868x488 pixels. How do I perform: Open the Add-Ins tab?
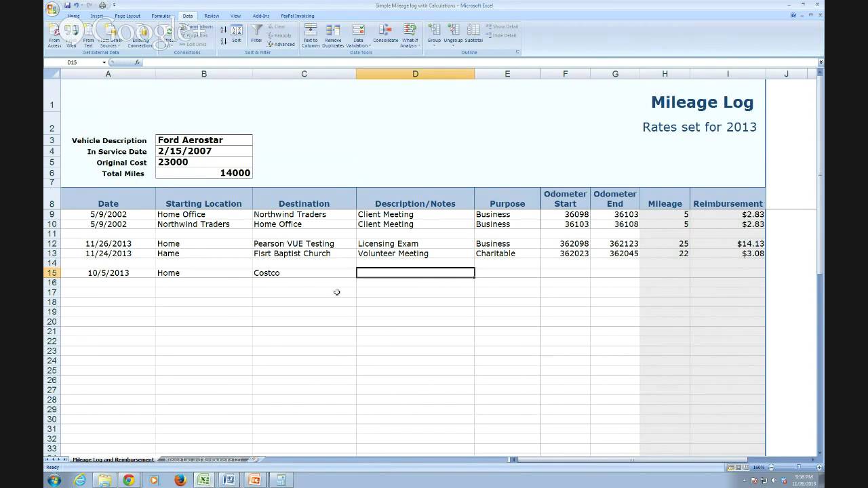point(260,16)
